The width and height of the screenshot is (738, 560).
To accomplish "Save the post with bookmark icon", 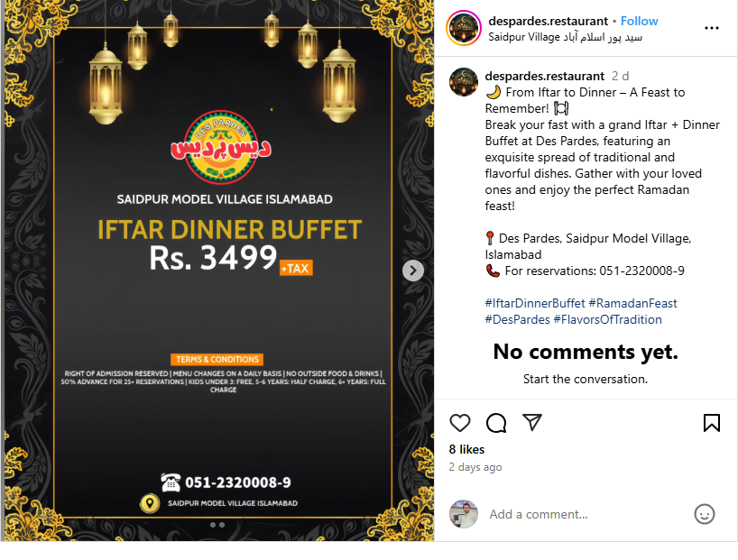I will tap(712, 423).
